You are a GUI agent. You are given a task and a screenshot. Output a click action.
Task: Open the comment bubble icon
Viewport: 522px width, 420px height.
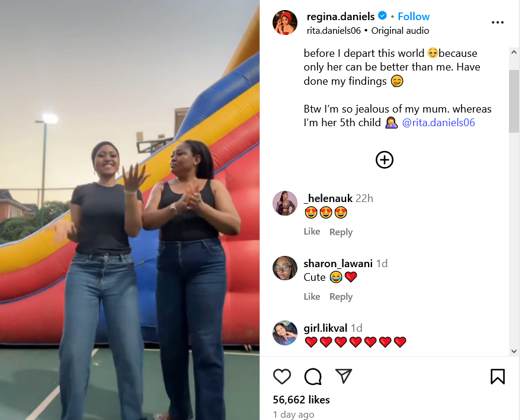click(x=313, y=376)
